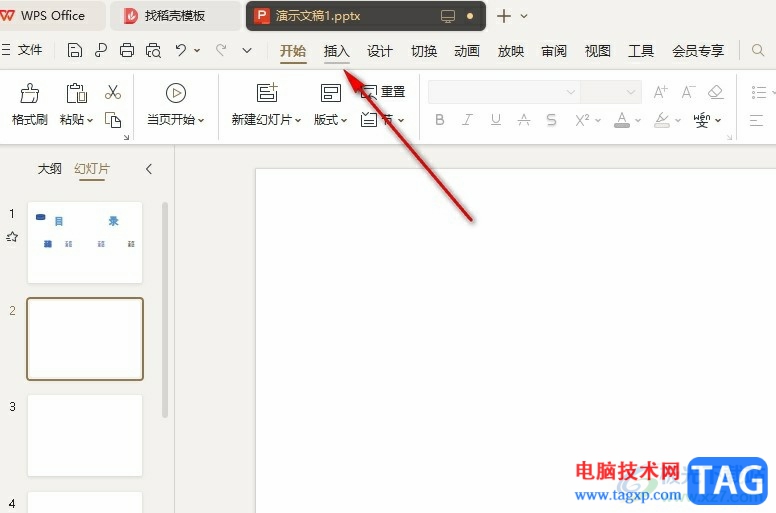776x513 pixels.
Task: Toggle text Shadow (S) formatting
Action: pyautogui.click(x=551, y=120)
